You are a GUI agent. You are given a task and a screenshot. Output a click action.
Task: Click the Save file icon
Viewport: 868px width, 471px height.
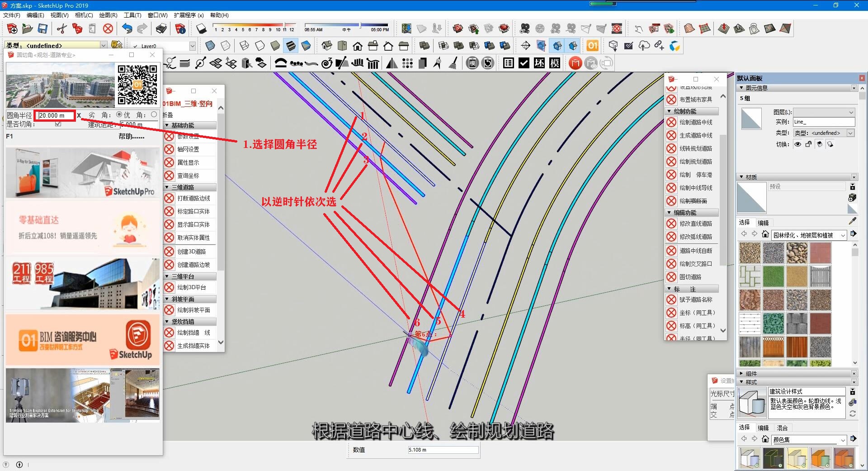tap(42, 29)
